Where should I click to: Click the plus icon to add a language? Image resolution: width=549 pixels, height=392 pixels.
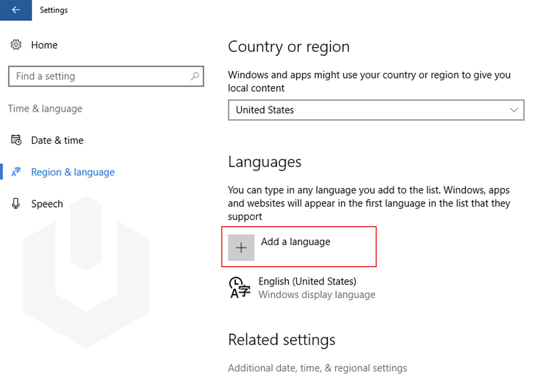241,247
